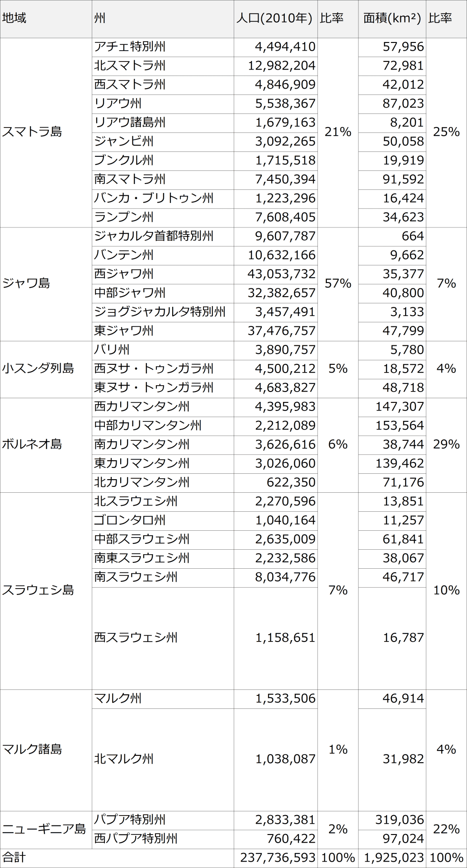Select the ボルネオ島 region cell

tap(46, 445)
